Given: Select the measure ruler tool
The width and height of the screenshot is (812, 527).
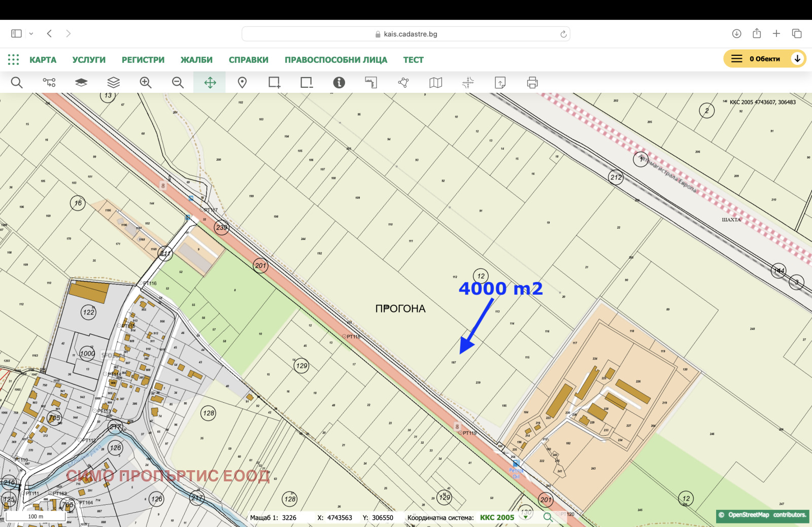Looking at the screenshot, I should click(x=371, y=83).
